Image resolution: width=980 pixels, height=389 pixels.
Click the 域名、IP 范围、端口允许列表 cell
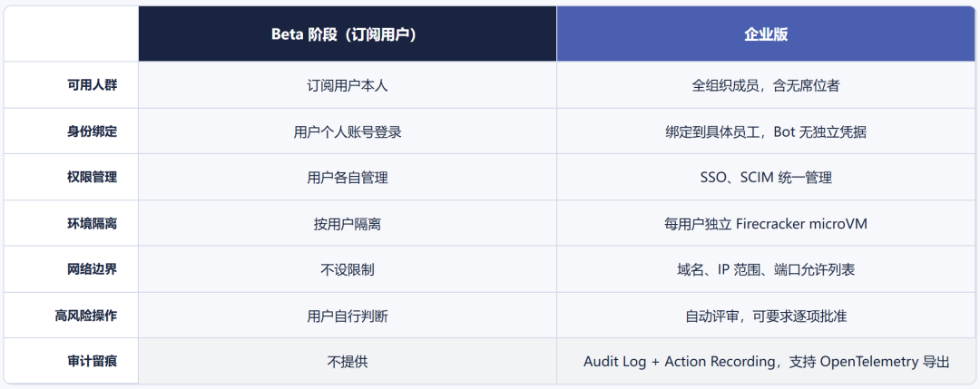tap(766, 269)
